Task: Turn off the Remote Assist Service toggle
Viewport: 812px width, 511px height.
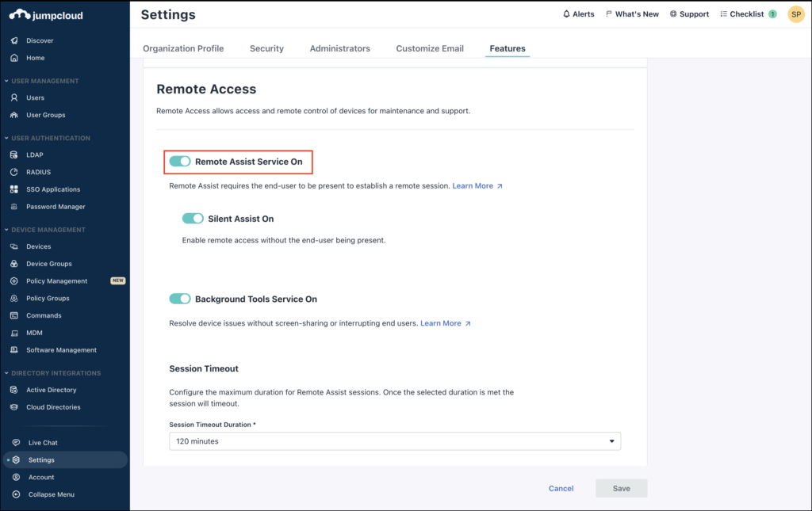Action: point(179,162)
